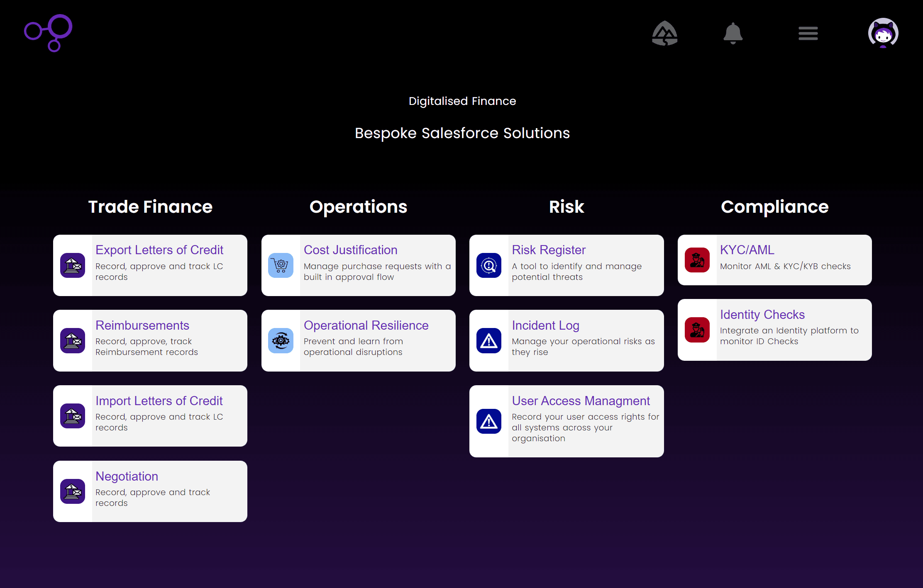Click the Cost Justification cart icon
The image size is (923, 588).
tap(281, 265)
